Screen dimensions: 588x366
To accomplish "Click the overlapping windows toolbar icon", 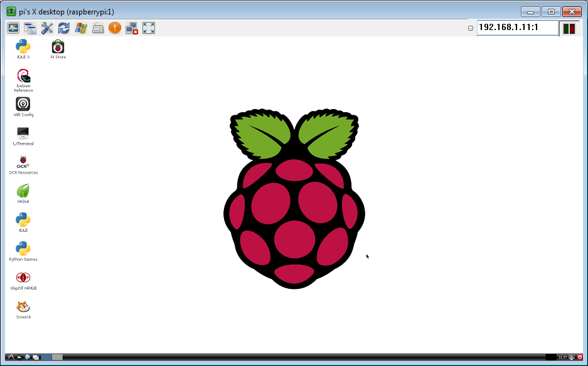I will [x=30, y=28].
